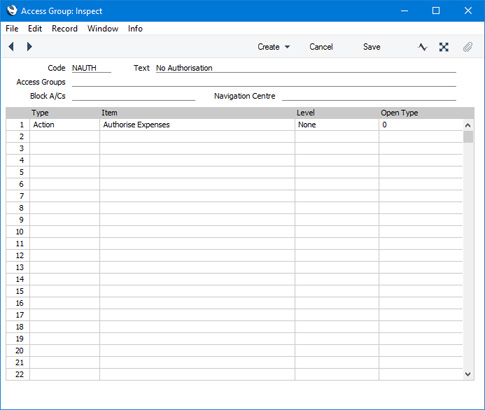The image size is (485, 410).
Task: Click scrollbar down arrow in table
Action: 468,374
